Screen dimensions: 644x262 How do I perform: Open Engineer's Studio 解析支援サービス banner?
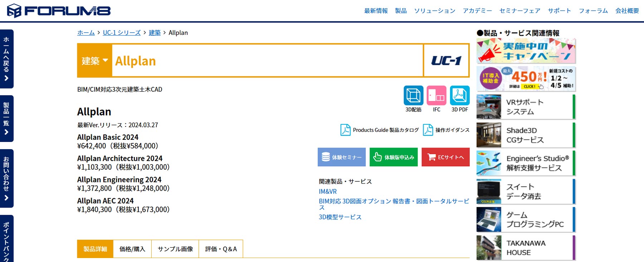526,163
